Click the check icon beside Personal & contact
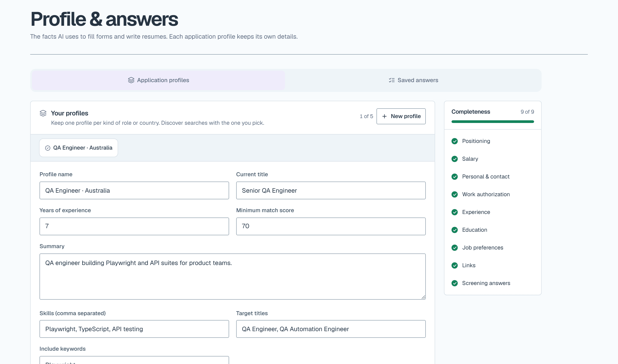The width and height of the screenshot is (618, 364). (455, 177)
